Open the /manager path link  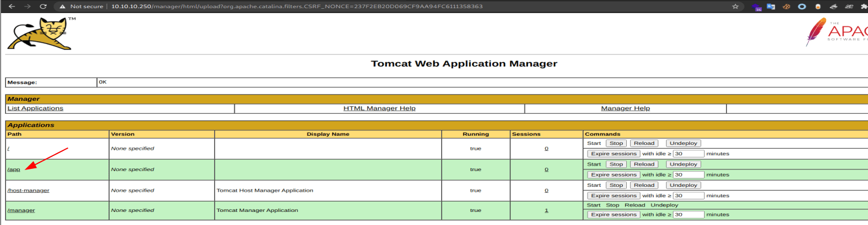point(21,210)
